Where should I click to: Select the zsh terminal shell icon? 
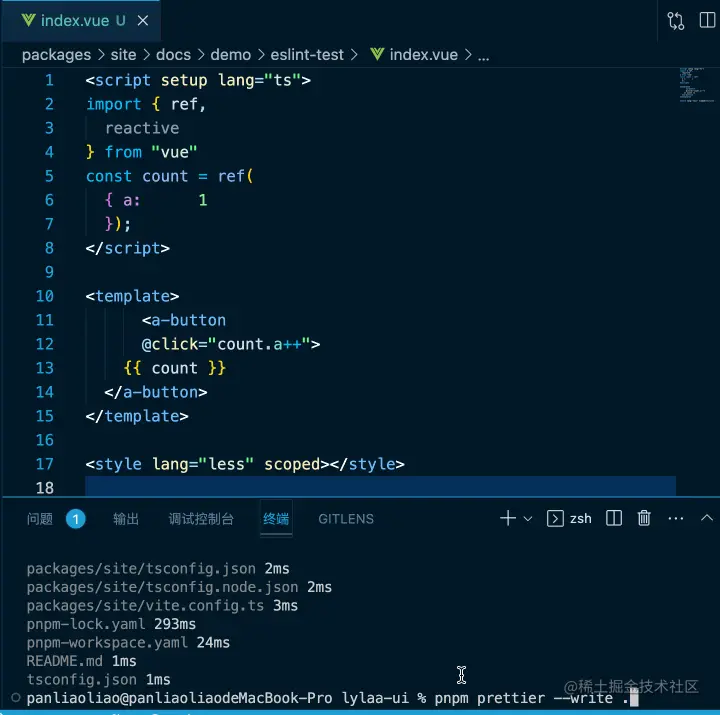555,519
